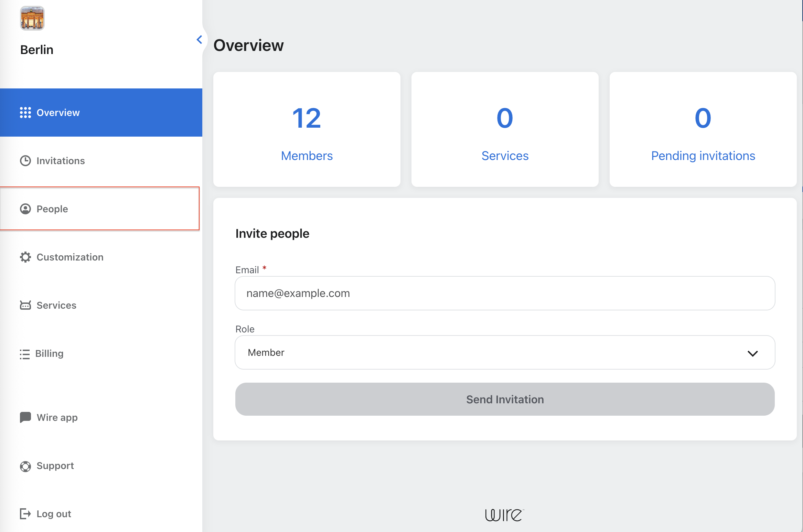Expand the Role dropdown showing Member

[x=505, y=352]
